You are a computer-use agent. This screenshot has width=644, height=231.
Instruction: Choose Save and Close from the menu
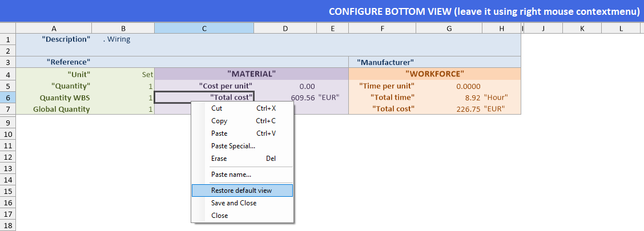click(x=234, y=203)
